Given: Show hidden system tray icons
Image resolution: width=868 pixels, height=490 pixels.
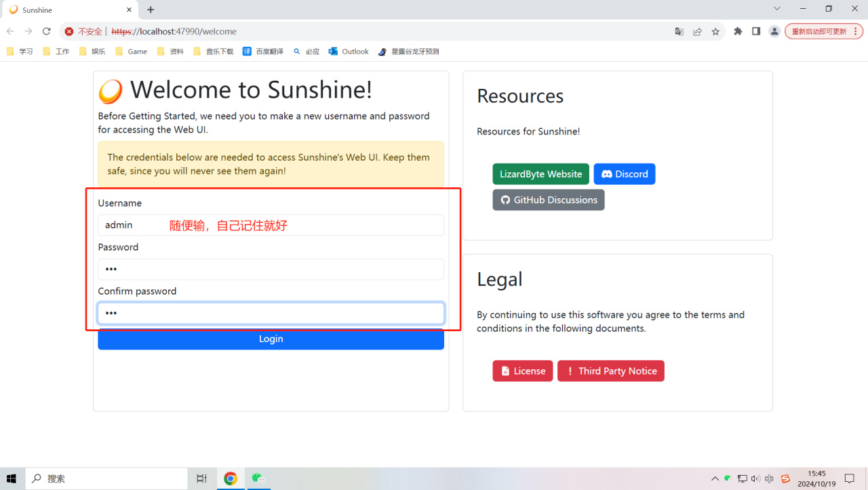Looking at the screenshot, I should 715,478.
